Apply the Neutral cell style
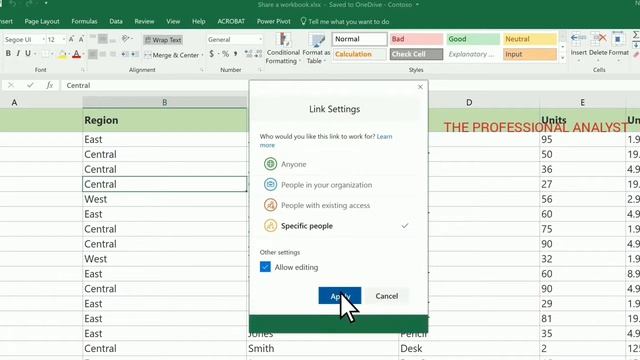Viewport: 640px width, 360px height. coord(530,39)
